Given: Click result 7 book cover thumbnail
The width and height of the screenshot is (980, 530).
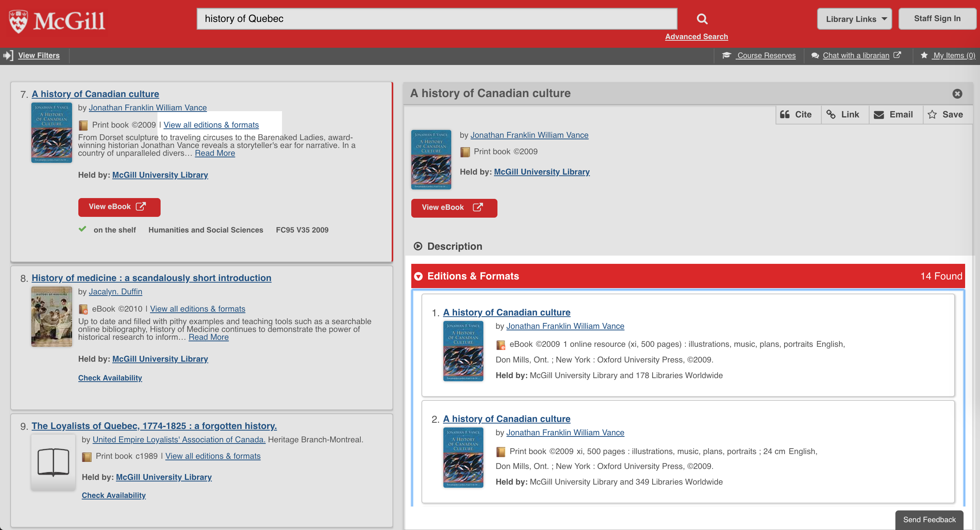Looking at the screenshot, I should (x=52, y=132).
